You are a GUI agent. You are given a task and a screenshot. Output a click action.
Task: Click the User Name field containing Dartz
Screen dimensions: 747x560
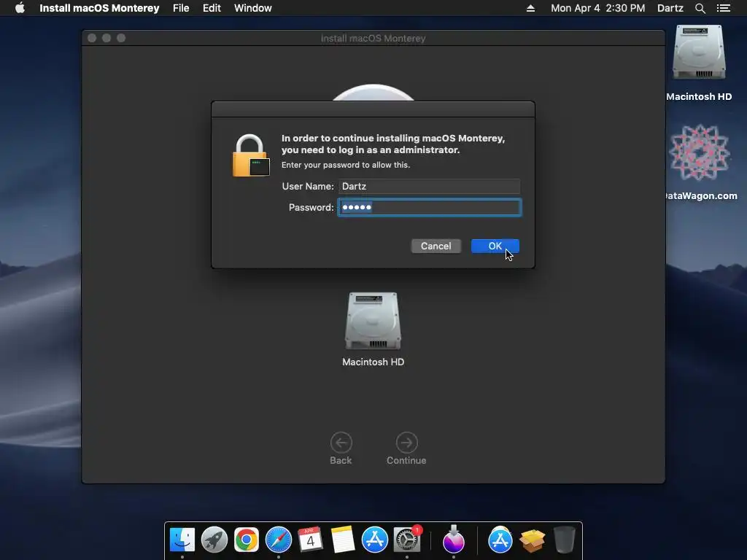pos(429,186)
